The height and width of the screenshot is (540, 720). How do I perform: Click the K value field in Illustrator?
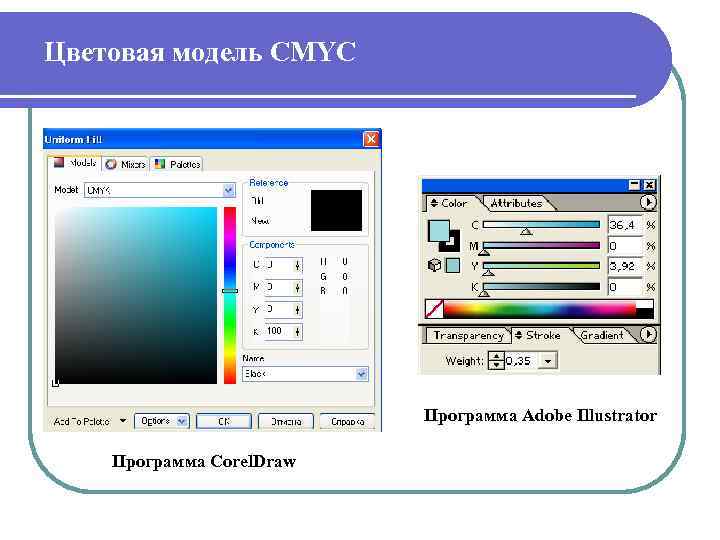(624, 287)
